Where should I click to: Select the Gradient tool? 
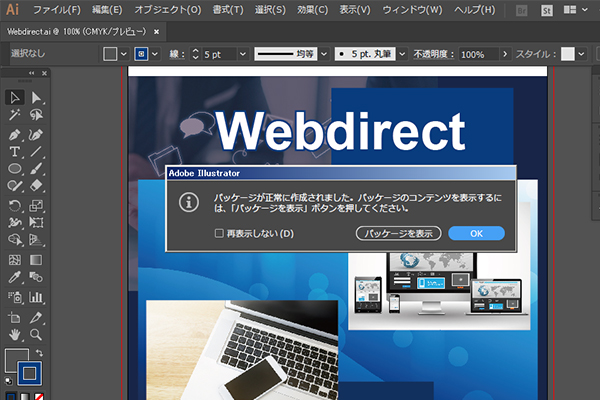[x=36, y=260]
